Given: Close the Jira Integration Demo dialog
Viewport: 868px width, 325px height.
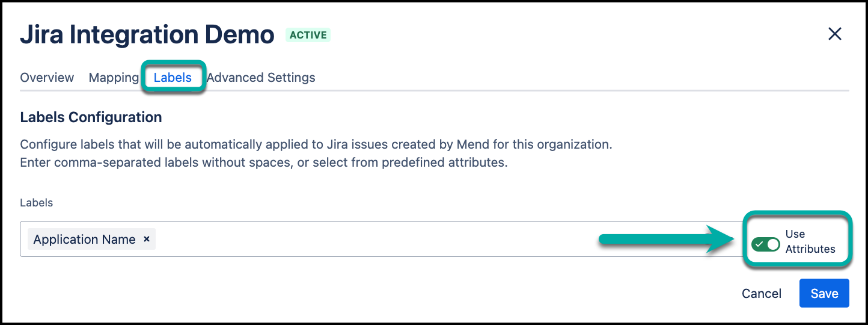Looking at the screenshot, I should pyautogui.click(x=834, y=34).
